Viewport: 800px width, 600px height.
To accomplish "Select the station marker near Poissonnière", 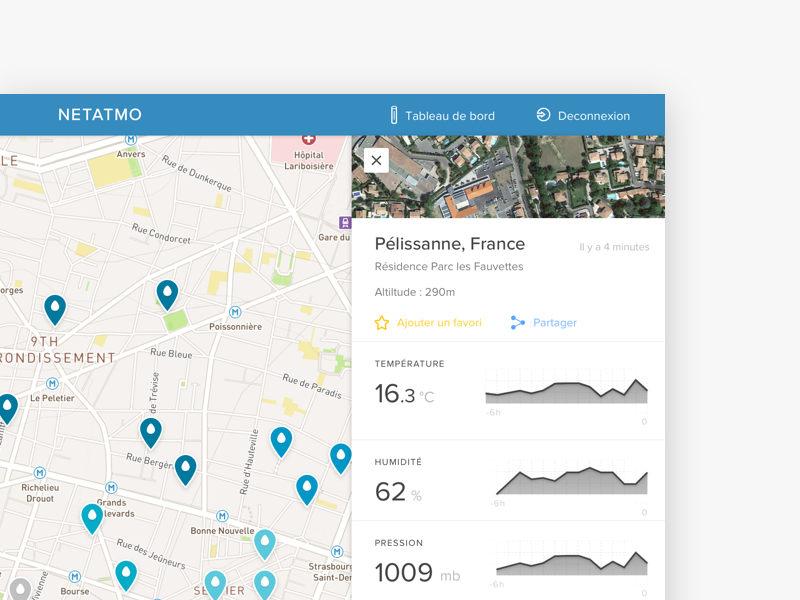I will pos(167,292).
